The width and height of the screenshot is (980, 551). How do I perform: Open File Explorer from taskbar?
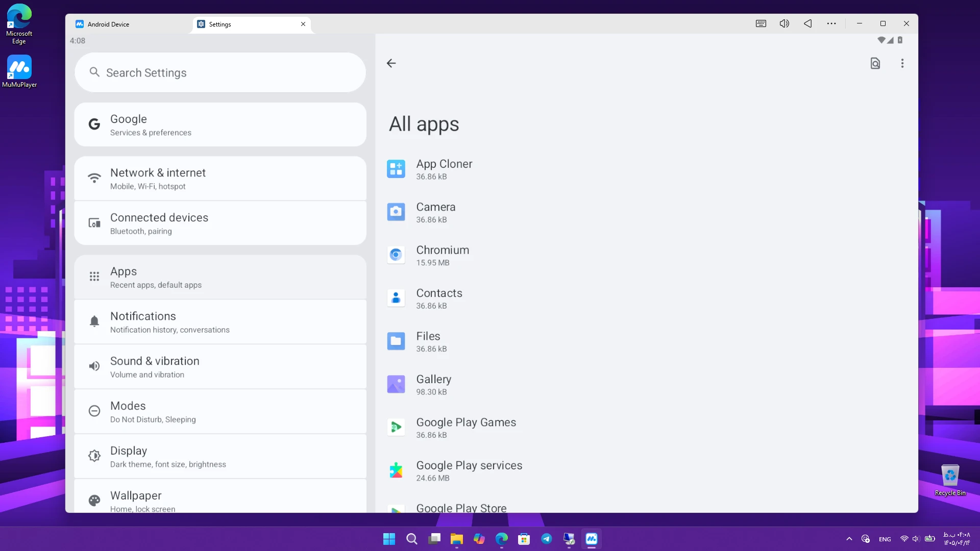click(x=456, y=539)
